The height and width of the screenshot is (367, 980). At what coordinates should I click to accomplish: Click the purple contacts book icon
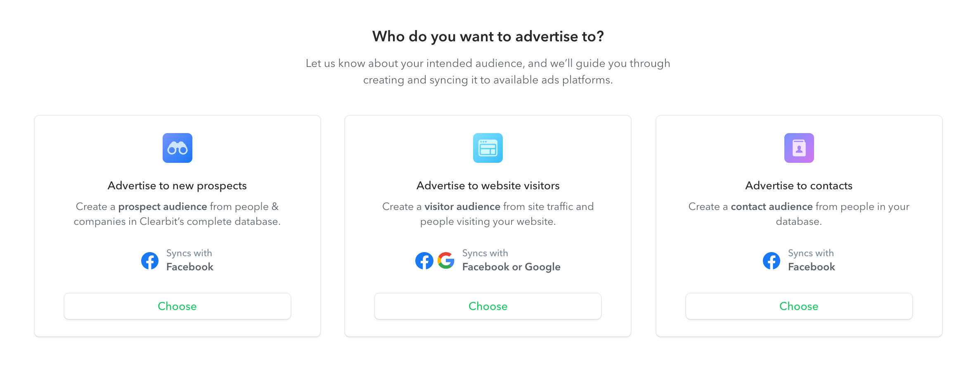(799, 148)
